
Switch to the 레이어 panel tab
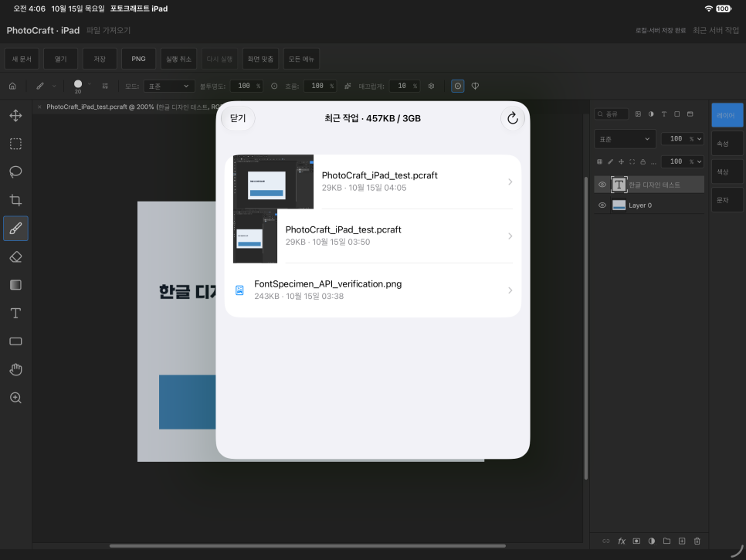point(727,115)
